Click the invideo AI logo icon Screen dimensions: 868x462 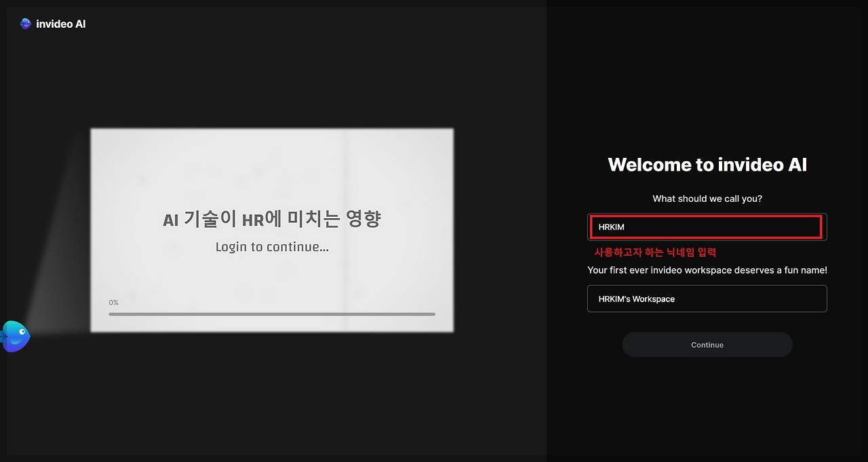[26, 24]
